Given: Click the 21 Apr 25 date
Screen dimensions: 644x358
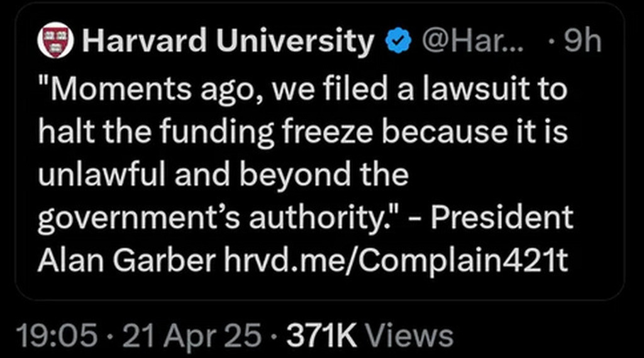Looking at the screenshot, I should 191,335.
